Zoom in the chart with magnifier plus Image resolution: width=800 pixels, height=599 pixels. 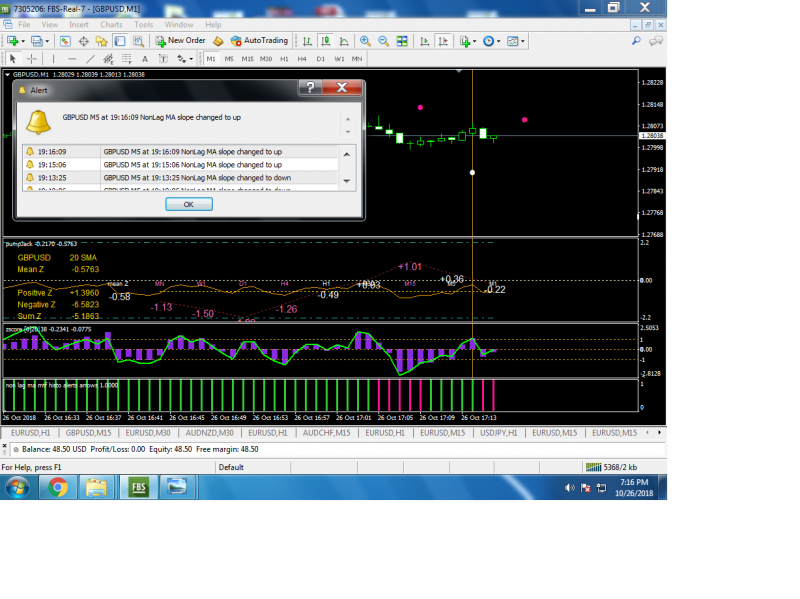pyautogui.click(x=365, y=41)
